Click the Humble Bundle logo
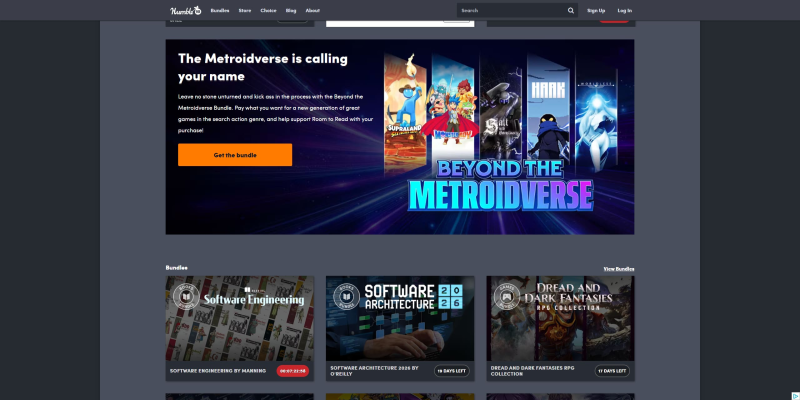The image size is (800, 400). pos(186,10)
